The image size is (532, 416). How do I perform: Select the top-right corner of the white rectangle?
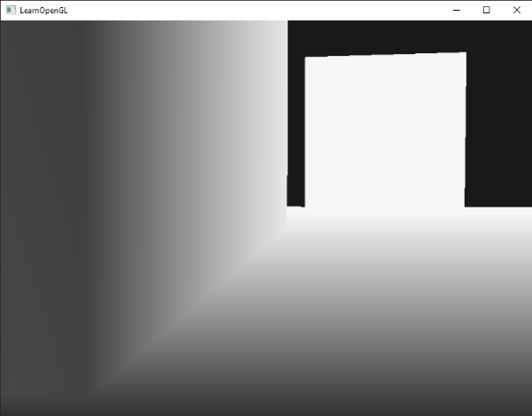[x=465, y=53]
